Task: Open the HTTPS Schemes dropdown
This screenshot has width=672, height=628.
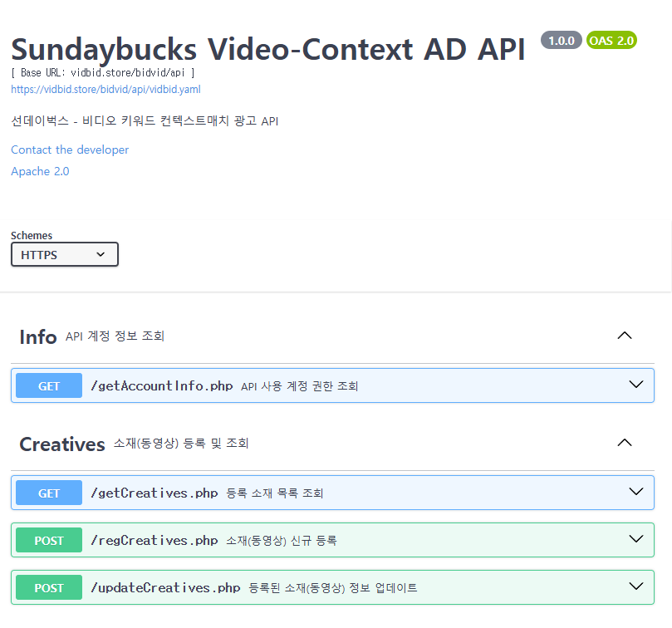Action: pyautogui.click(x=65, y=254)
